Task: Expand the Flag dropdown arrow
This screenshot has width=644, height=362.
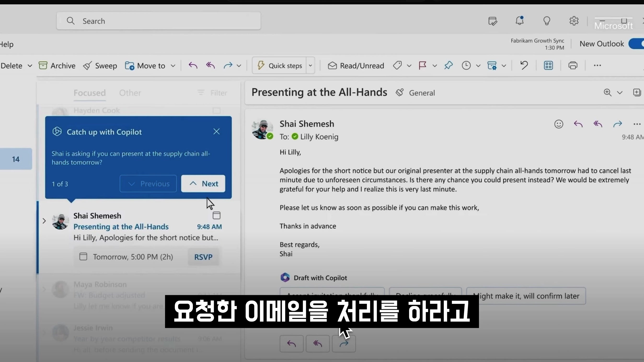Action: click(435, 66)
